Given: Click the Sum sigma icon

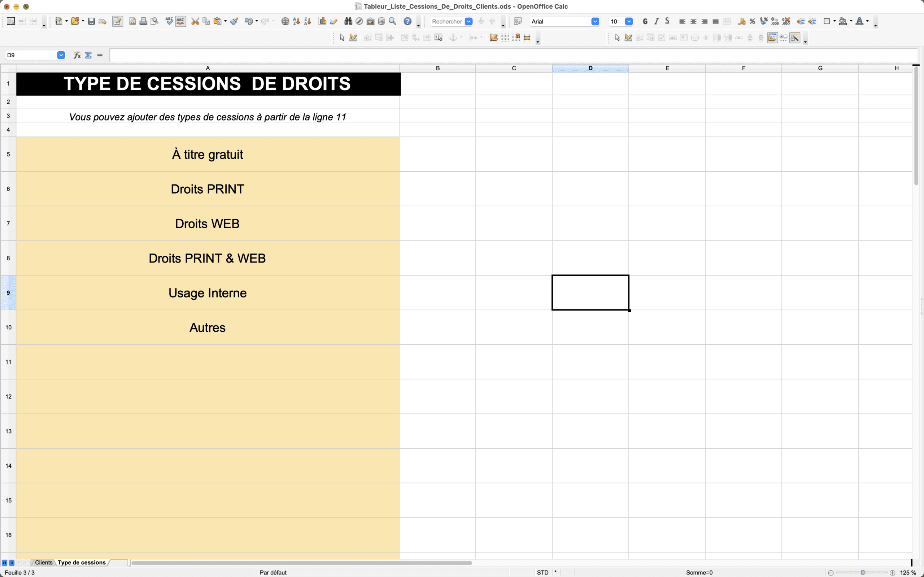Looking at the screenshot, I should click(88, 55).
